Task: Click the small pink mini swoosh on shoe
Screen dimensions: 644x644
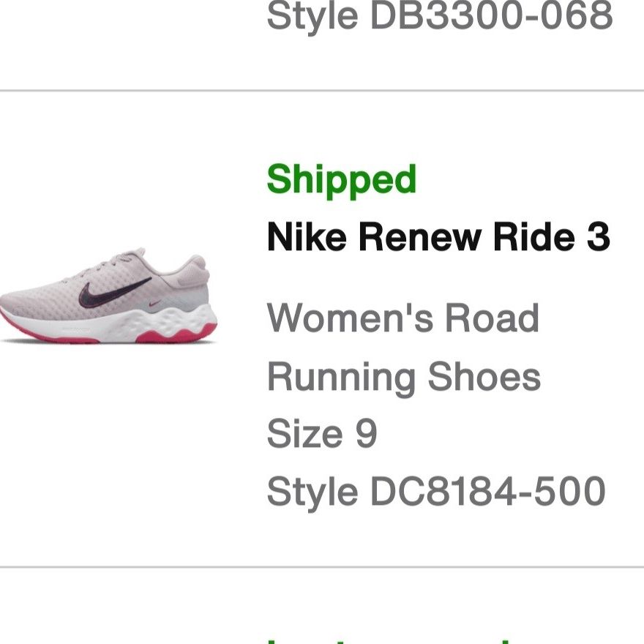Action: tap(155, 304)
